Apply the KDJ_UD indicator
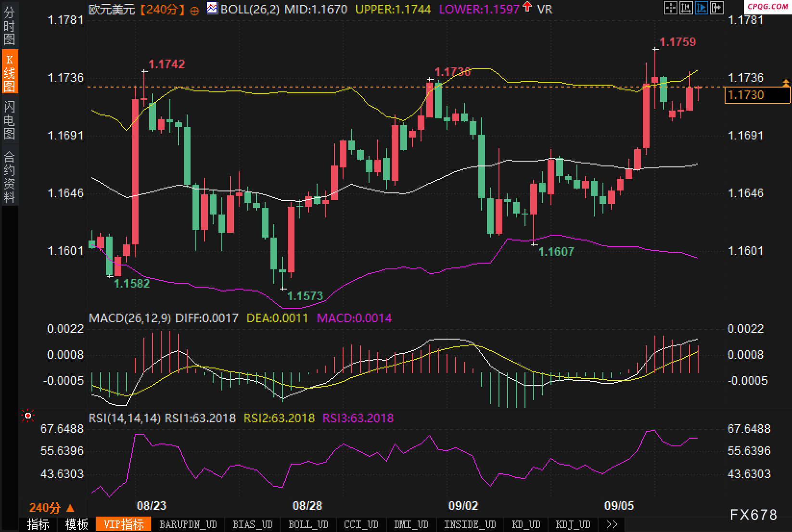 573,524
